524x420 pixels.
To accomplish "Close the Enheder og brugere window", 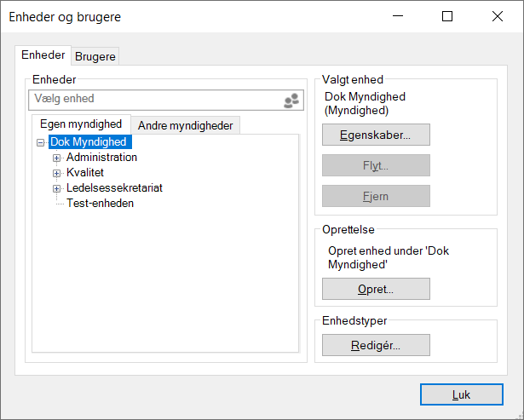I will tap(497, 16).
